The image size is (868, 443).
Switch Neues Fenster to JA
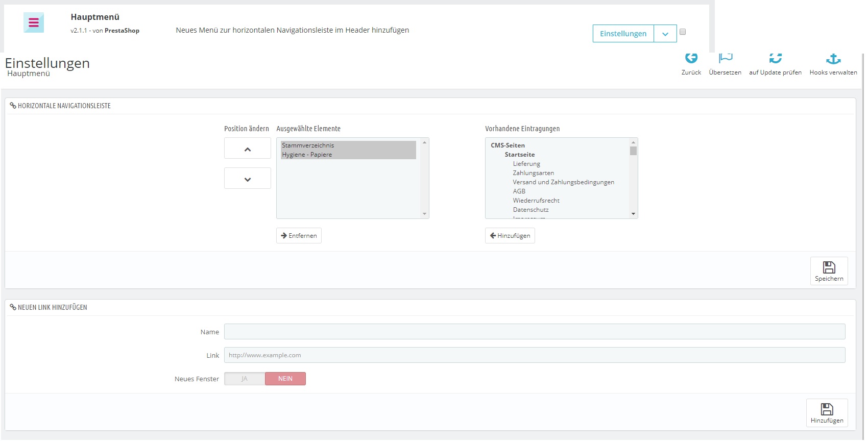pos(245,379)
